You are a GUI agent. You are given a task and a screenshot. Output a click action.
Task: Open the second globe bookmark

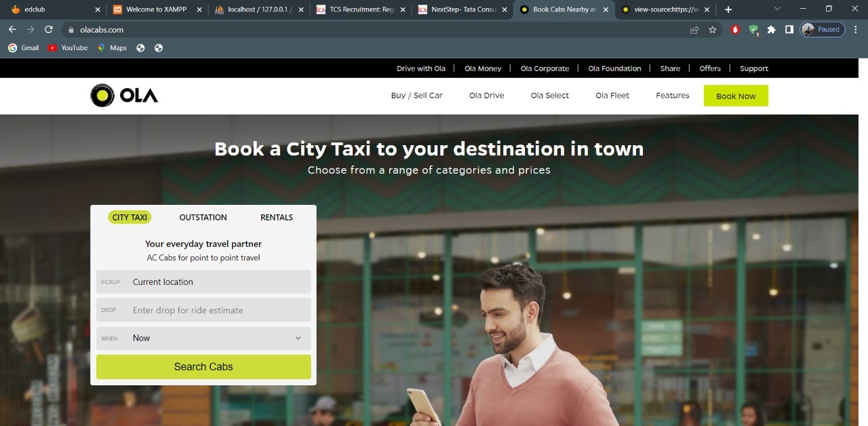pyautogui.click(x=159, y=48)
